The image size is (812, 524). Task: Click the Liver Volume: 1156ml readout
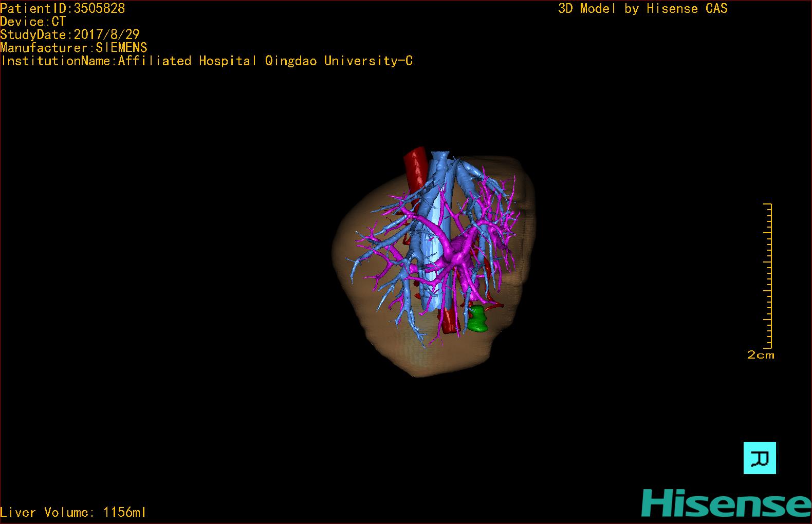(x=73, y=512)
